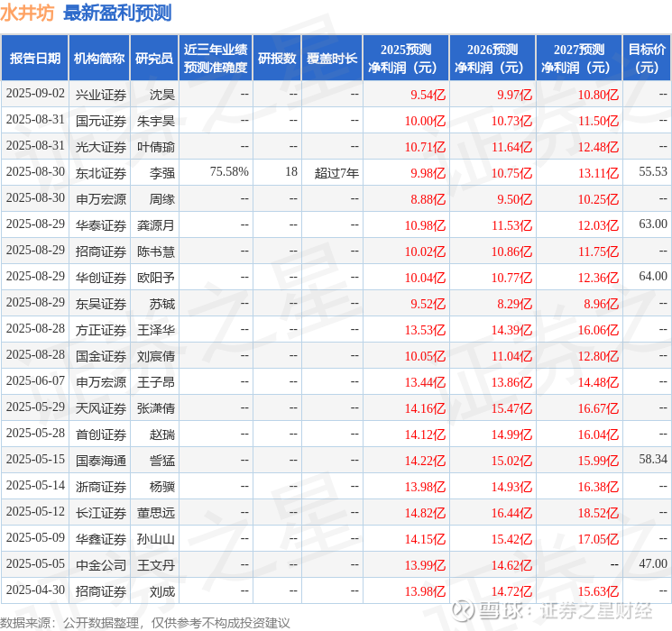The width and height of the screenshot is (672, 631).
Task: Click the 2027预测净利润 header
Action: [579, 59]
